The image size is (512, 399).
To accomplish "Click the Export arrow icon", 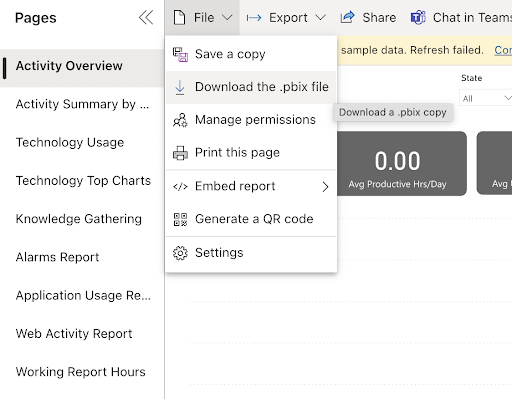I will pyautogui.click(x=254, y=18).
